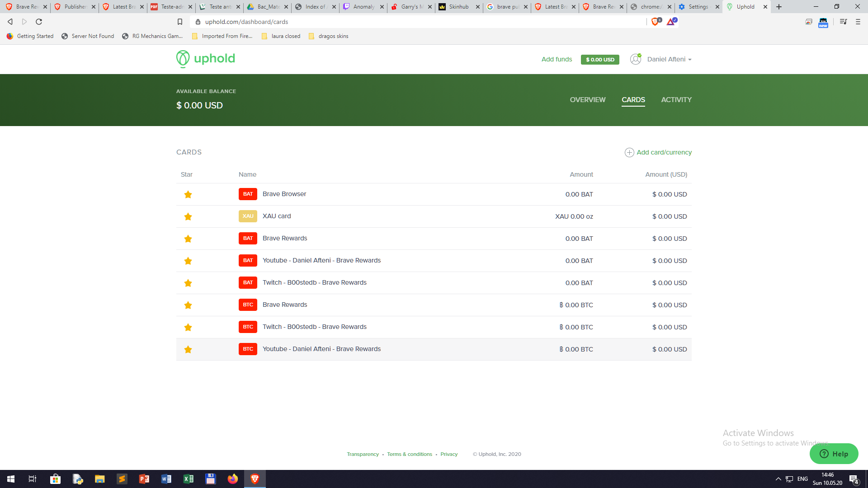Click the Add funds link
868x488 pixels.
(557, 59)
